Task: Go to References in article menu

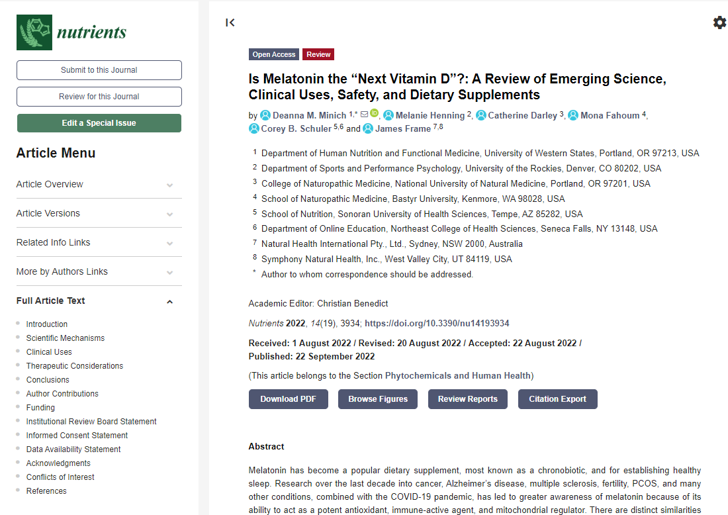Action: pos(46,491)
